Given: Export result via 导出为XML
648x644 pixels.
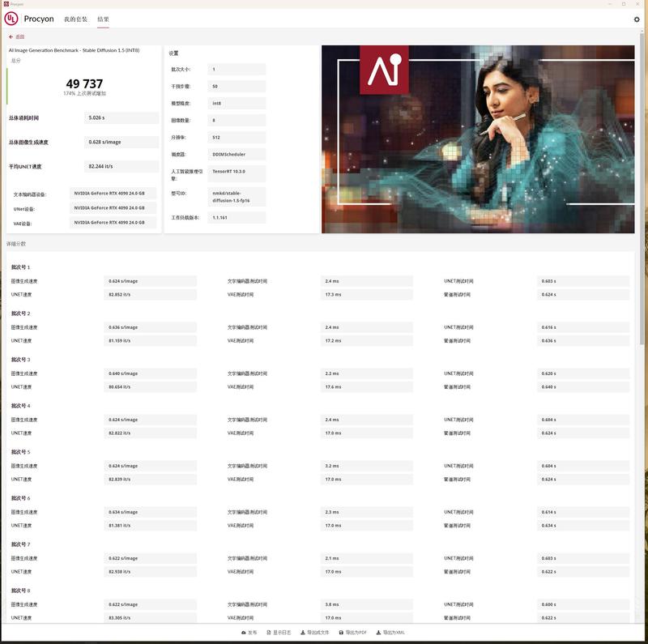Looking at the screenshot, I should click(x=390, y=633).
